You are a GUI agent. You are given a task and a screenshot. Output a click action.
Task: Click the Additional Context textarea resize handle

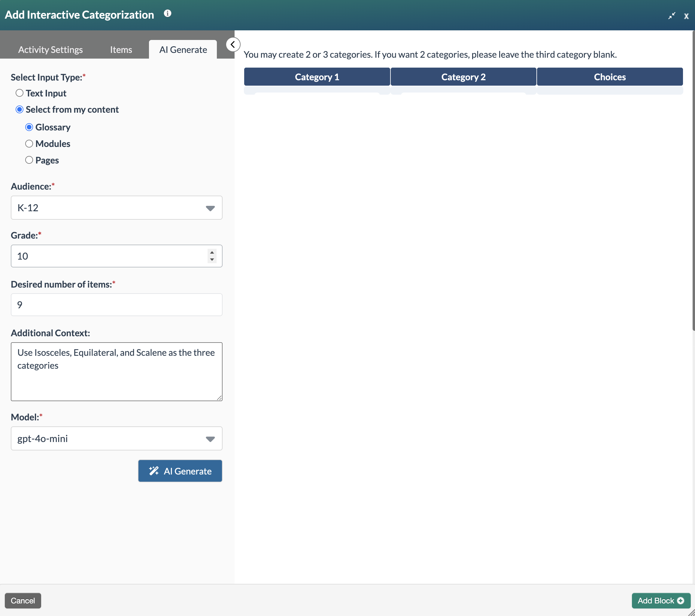pyautogui.click(x=219, y=398)
